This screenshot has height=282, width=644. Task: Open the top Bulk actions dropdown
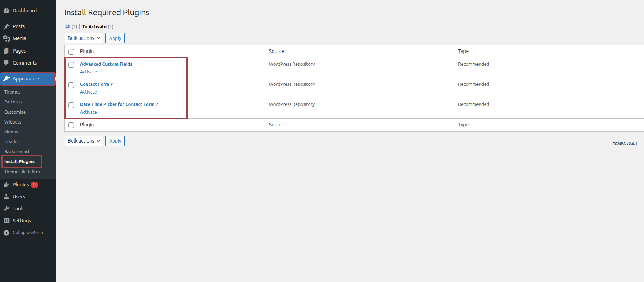[84, 38]
